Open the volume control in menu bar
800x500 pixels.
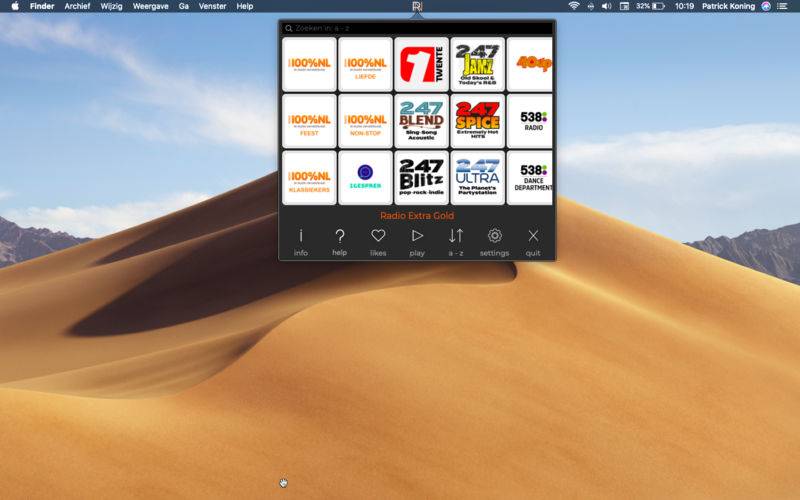point(607,6)
